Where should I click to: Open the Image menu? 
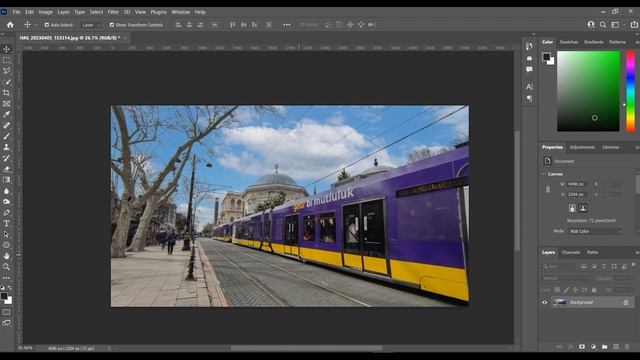pyautogui.click(x=46, y=12)
